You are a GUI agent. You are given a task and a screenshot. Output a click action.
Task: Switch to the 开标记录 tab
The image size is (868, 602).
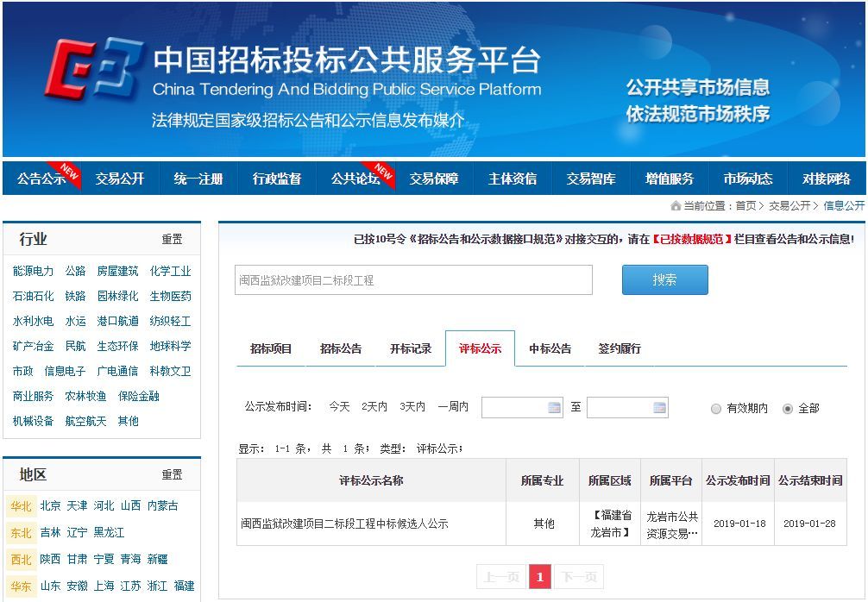pos(410,348)
